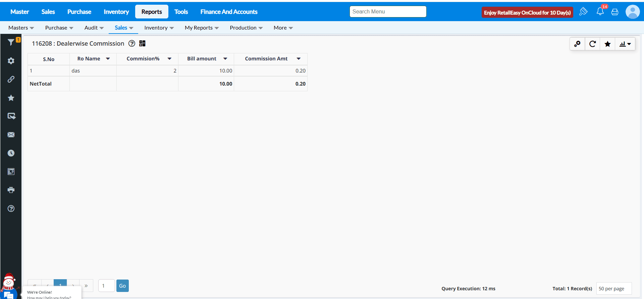The image size is (644, 299).
Task: Go to the last page button
Action: pos(86,286)
